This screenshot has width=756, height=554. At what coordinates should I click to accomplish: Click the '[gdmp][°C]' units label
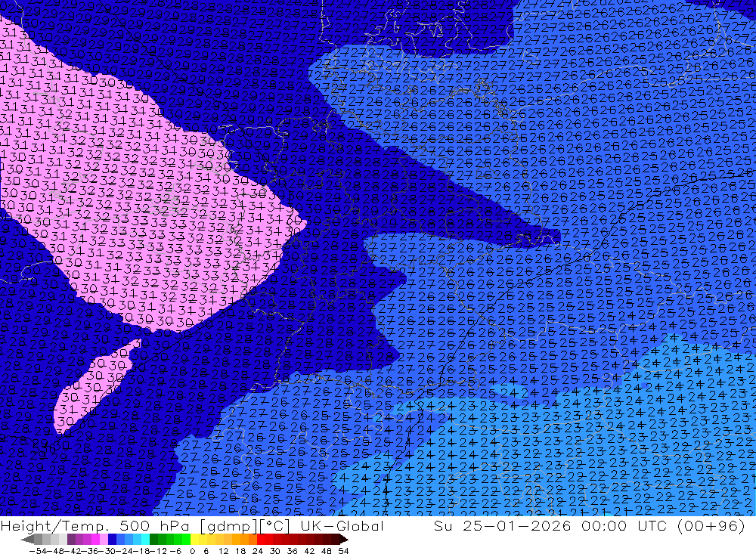click(x=246, y=526)
